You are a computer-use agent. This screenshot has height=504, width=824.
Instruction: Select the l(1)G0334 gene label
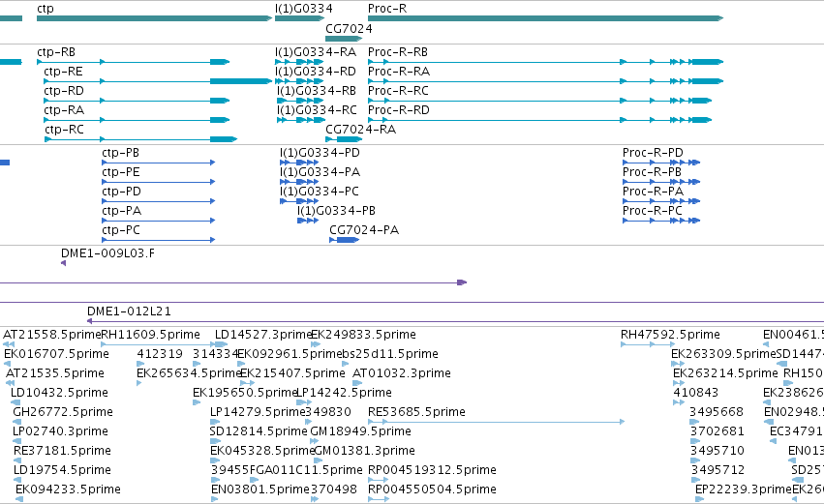[304, 9]
